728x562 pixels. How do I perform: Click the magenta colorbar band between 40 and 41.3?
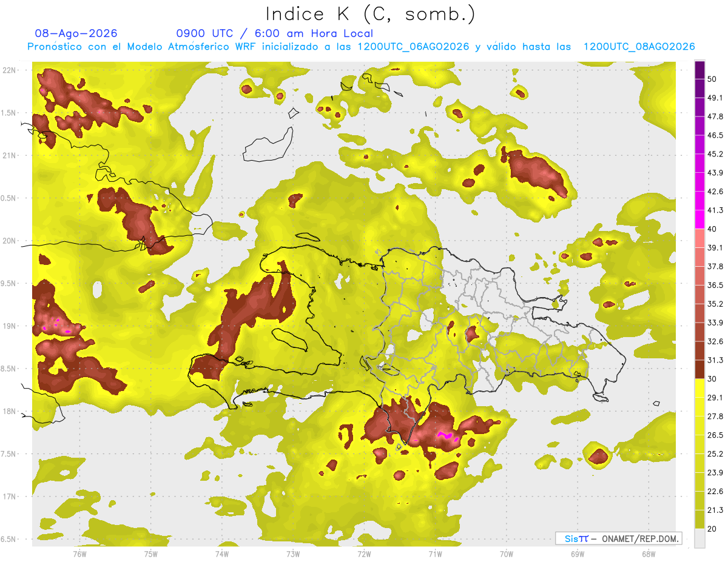tap(699, 219)
